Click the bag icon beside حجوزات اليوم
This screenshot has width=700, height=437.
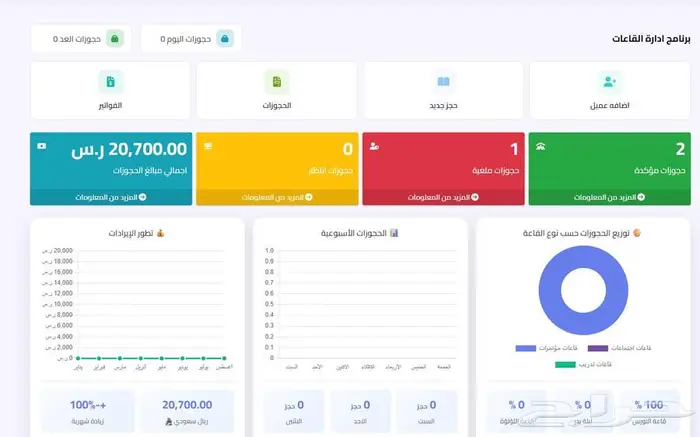coord(225,39)
